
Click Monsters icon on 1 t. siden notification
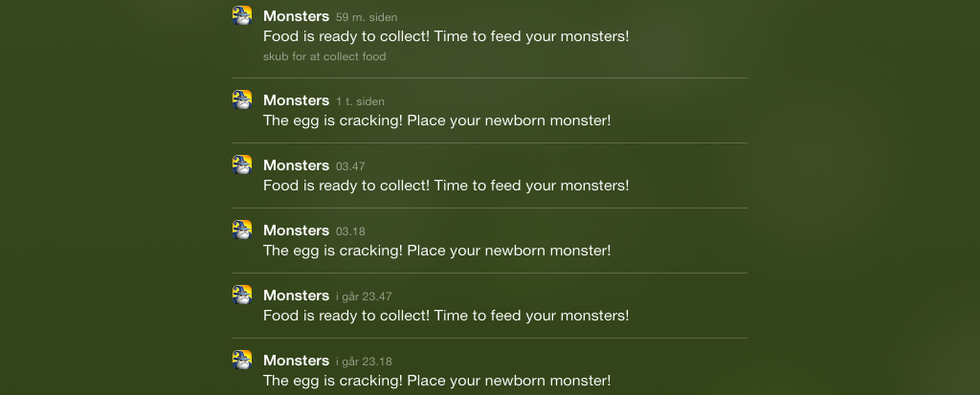(242, 99)
